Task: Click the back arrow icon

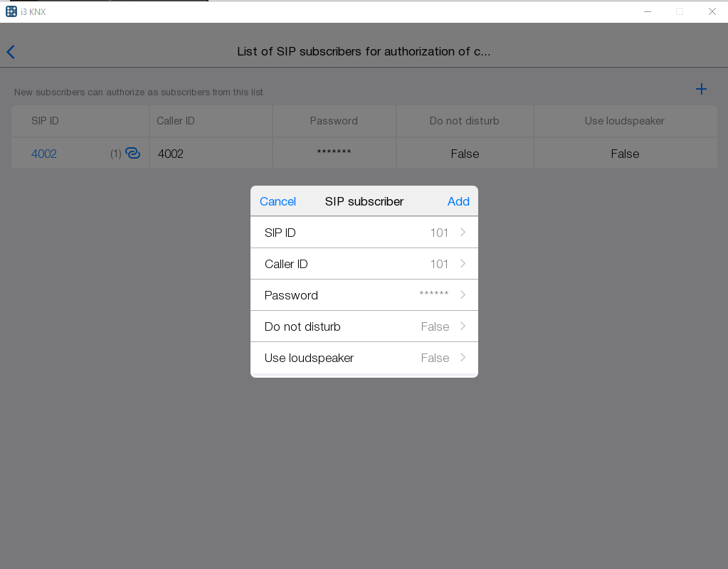Action: pyautogui.click(x=11, y=52)
